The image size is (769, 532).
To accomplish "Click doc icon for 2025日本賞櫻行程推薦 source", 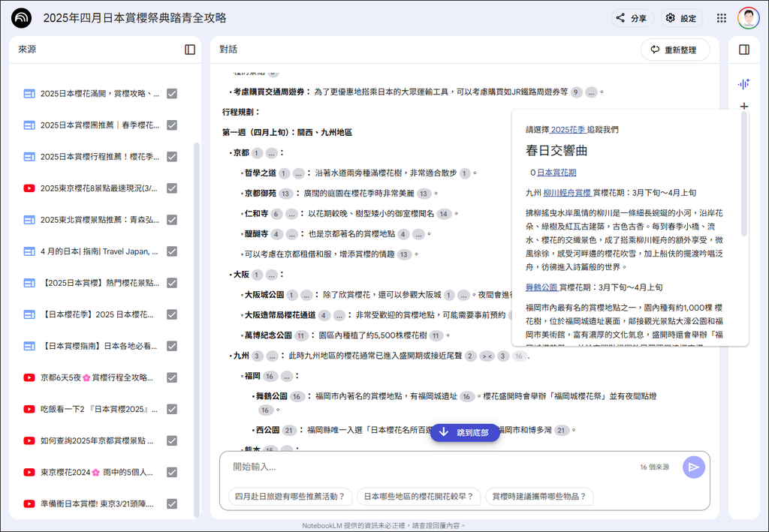I will (x=29, y=157).
